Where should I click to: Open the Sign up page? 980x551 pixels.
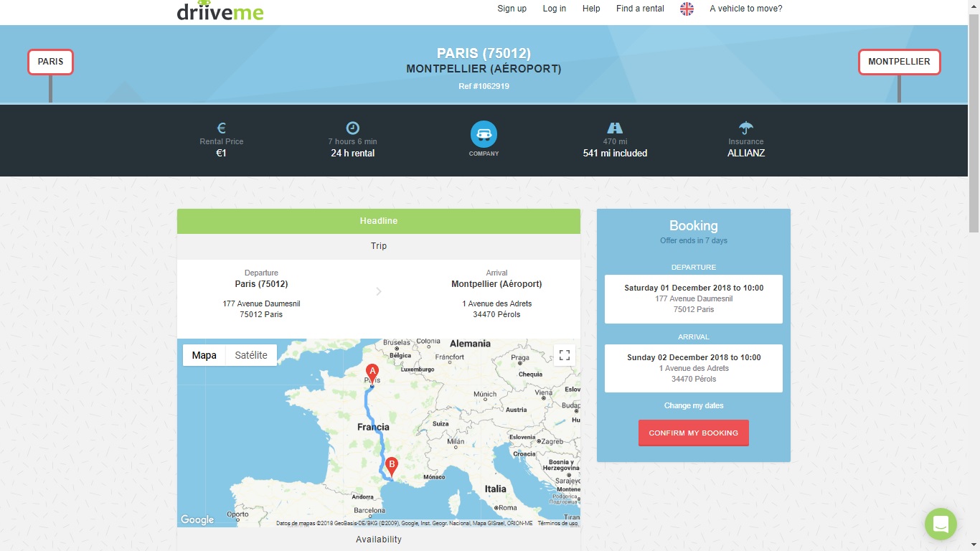512,9
